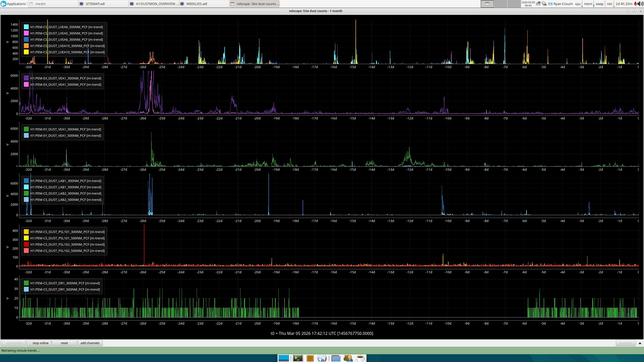Click the window roll-up chevron button
Screen dimensions: 644x362
[634, 11]
